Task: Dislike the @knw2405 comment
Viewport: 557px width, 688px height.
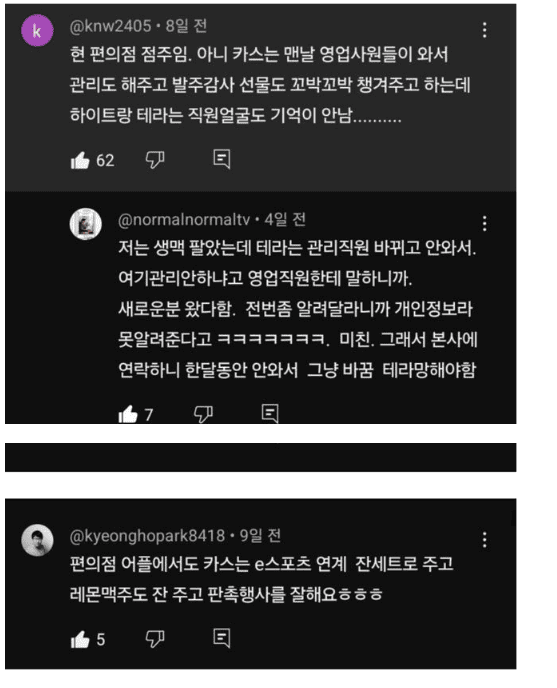Action: (x=155, y=160)
